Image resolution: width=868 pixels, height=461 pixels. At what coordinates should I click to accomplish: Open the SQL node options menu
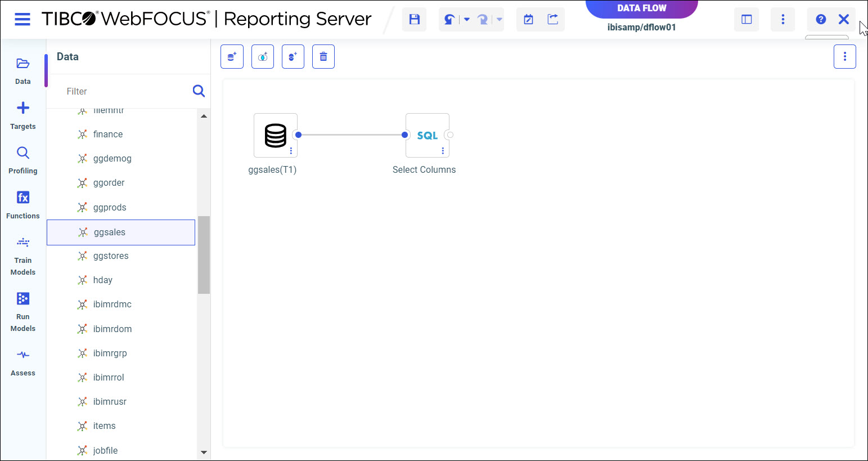[443, 151]
